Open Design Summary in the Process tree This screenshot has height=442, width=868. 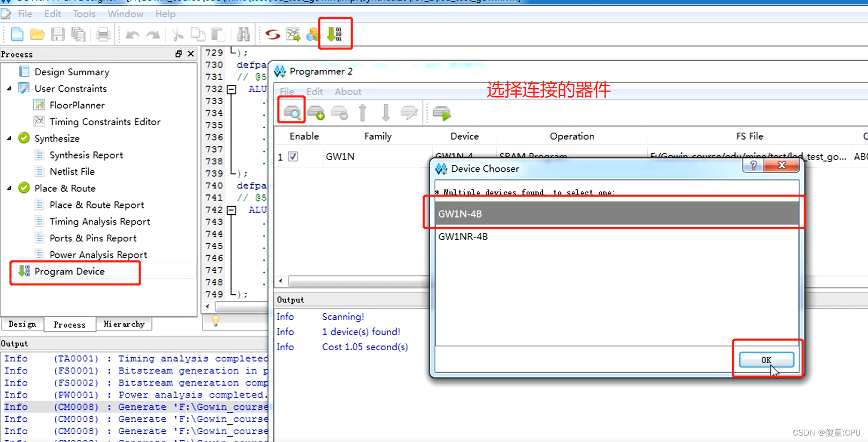coord(72,71)
